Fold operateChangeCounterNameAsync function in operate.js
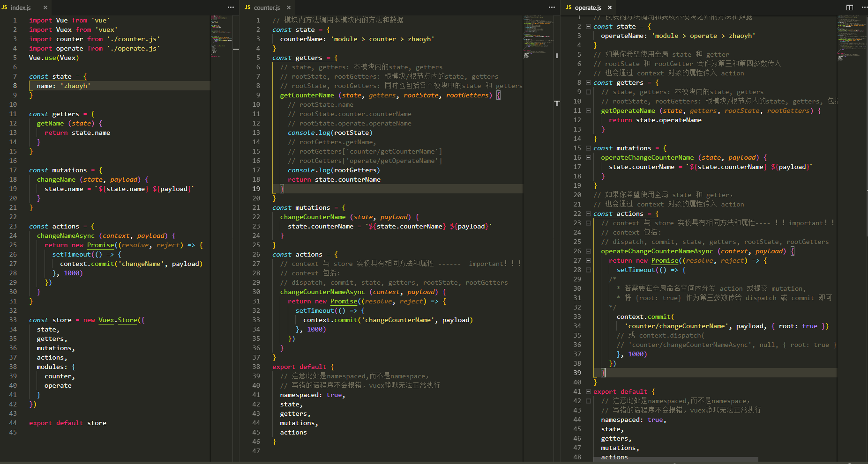 588,251
